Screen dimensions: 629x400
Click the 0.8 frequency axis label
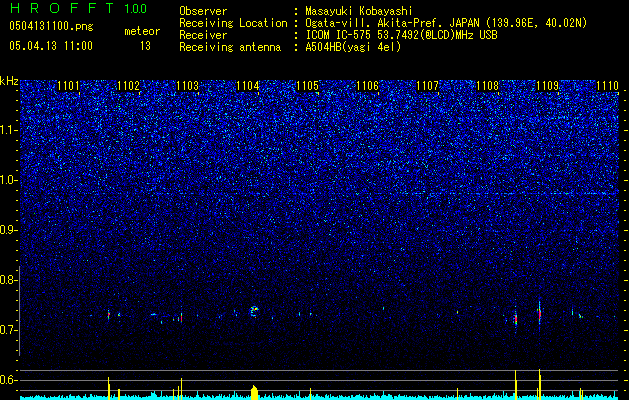8,280
